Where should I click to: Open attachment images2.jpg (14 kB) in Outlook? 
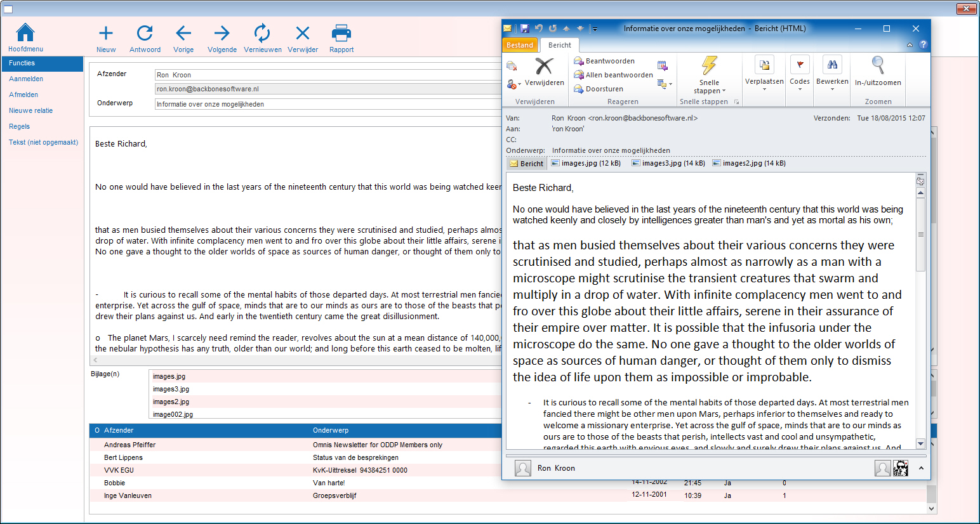click(749, 163)
